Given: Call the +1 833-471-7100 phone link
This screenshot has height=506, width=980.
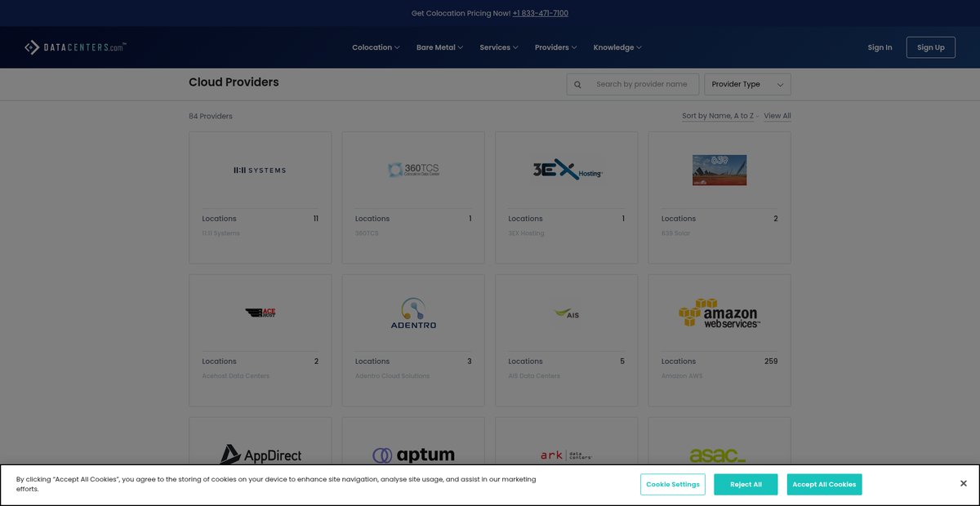Looking at the screenshot, I should (541, 13).
